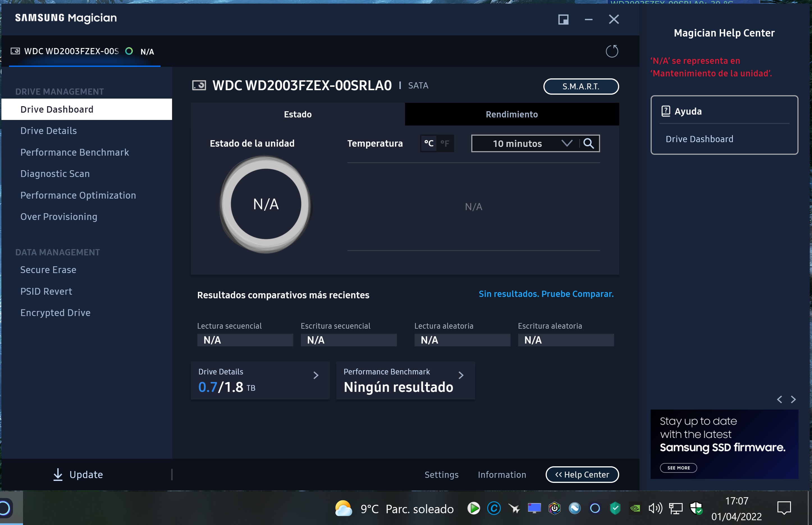Click the network connection tray icon
The height and width of the screenshot is (525, 812).
click(x=676, y=508)
